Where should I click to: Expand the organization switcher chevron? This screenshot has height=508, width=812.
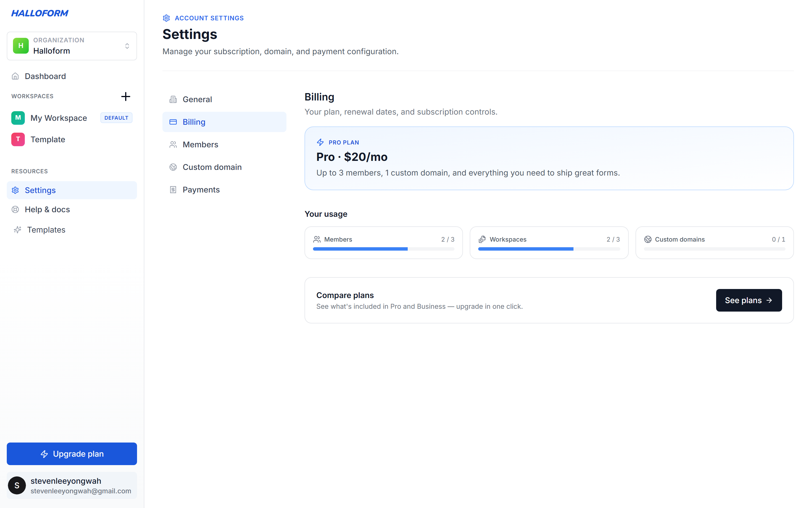tap(127, 46)
